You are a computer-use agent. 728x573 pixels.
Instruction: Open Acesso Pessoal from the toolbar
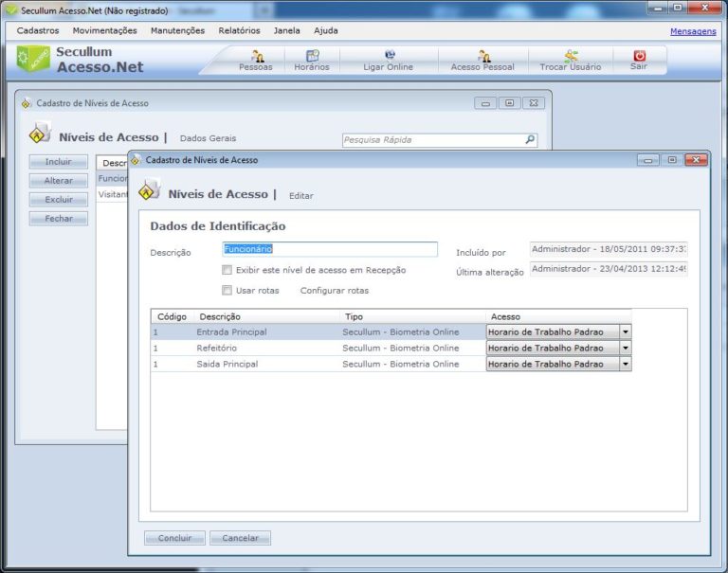482,60
